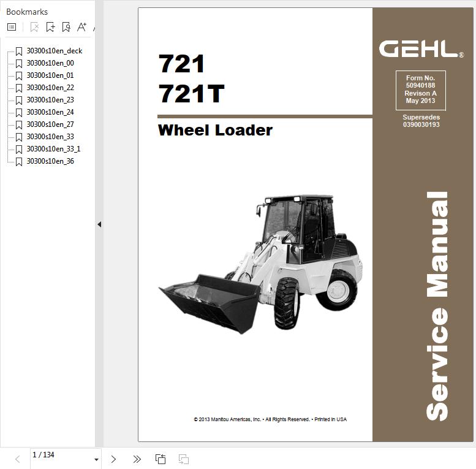Click the copyright line at page bottom
The height and width of the screenshot is (469, 476).
270,419
